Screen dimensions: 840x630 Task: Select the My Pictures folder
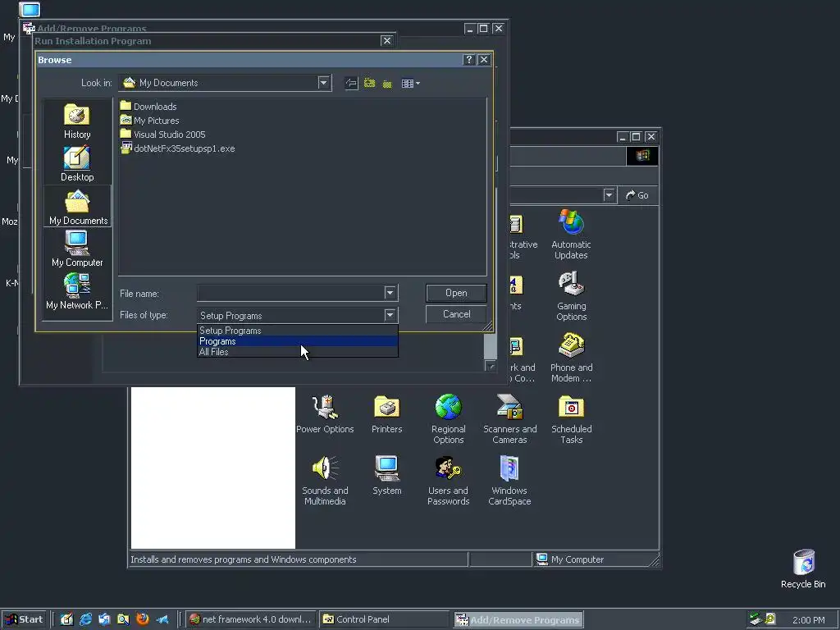[x=150, y=121]
